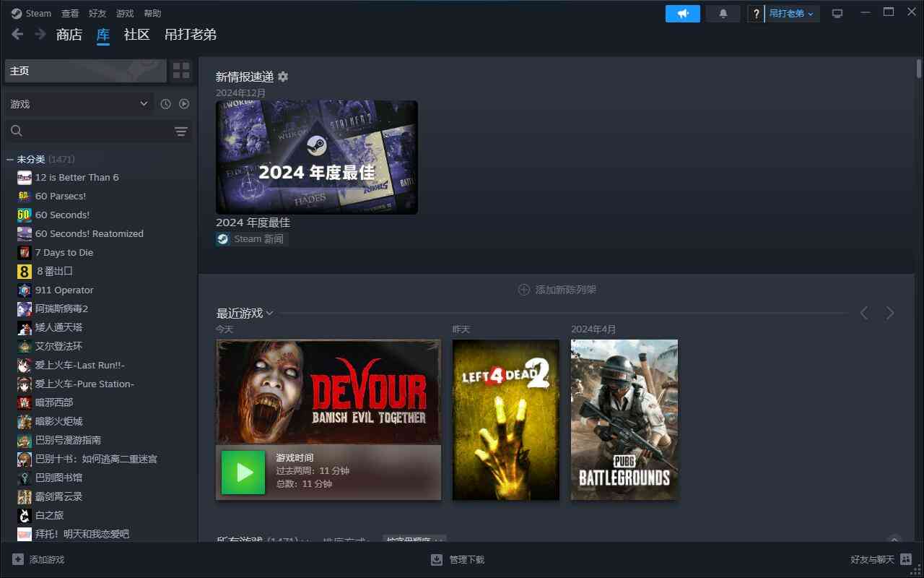Open the PUBG Battlegrounds cover
The height and width of the screenshot is (578, 924).
pos(624,420)
